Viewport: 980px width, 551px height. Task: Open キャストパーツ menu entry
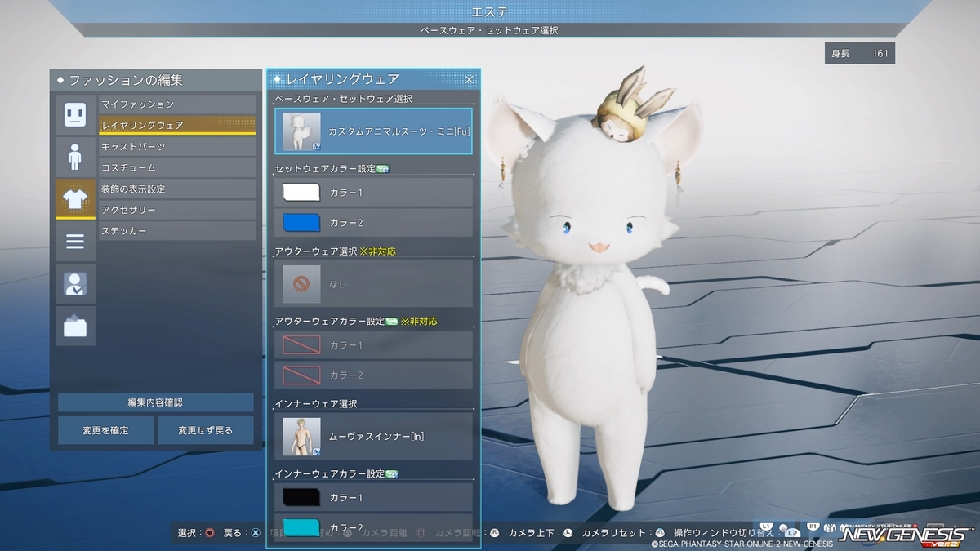177,147
